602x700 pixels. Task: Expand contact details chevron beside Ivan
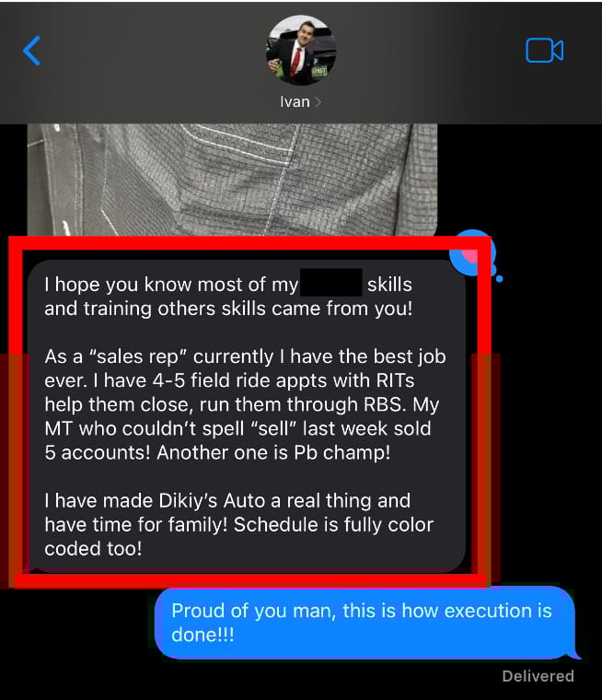point(318,102)
